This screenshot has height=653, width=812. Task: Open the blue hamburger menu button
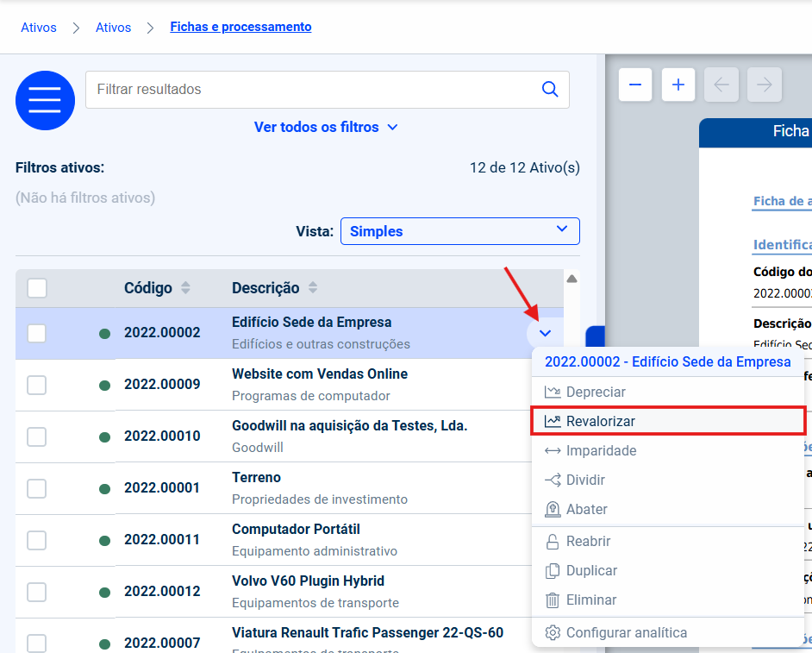pyautogui.click(x=45, y=100)
